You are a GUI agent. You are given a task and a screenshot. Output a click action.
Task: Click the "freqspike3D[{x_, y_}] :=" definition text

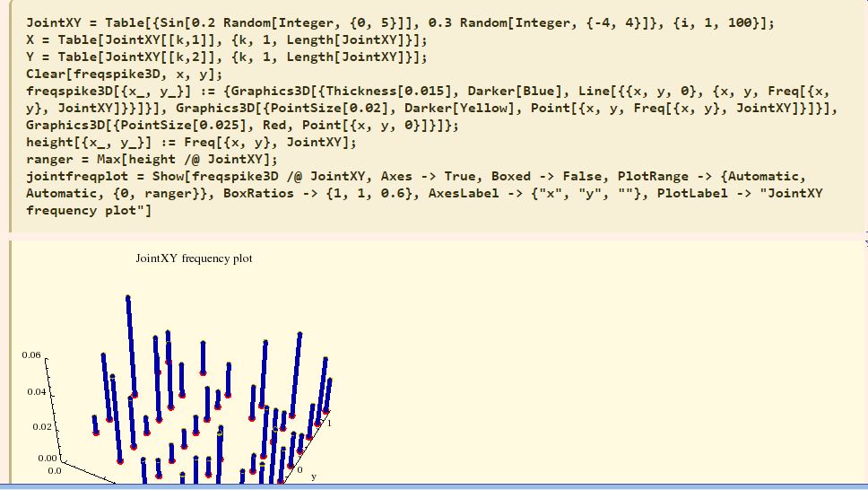point(119,91)
